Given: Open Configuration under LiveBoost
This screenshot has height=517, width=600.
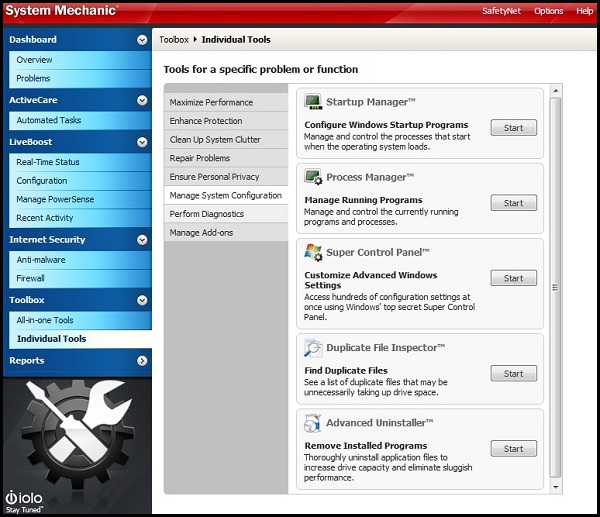Looking at the screenshot, I should pyautogui.click(x=80, y=181).
